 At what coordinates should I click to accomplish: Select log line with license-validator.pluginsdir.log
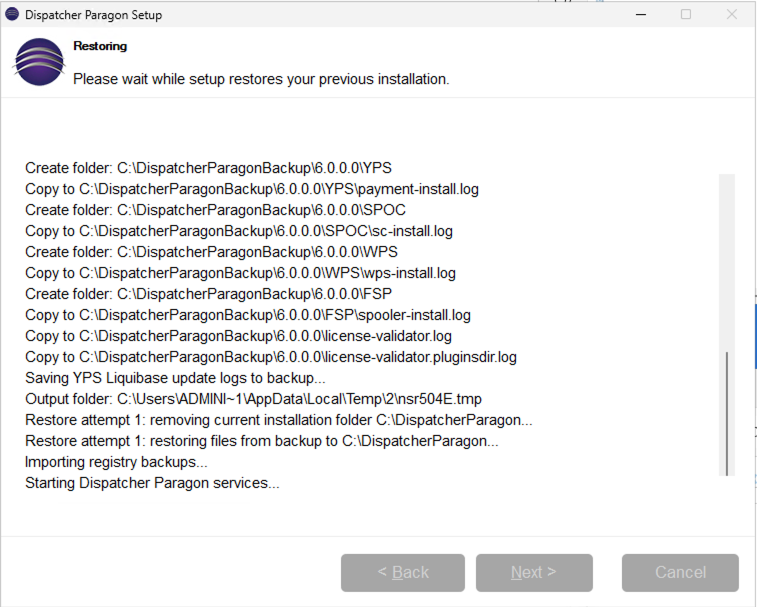[271, 357]
